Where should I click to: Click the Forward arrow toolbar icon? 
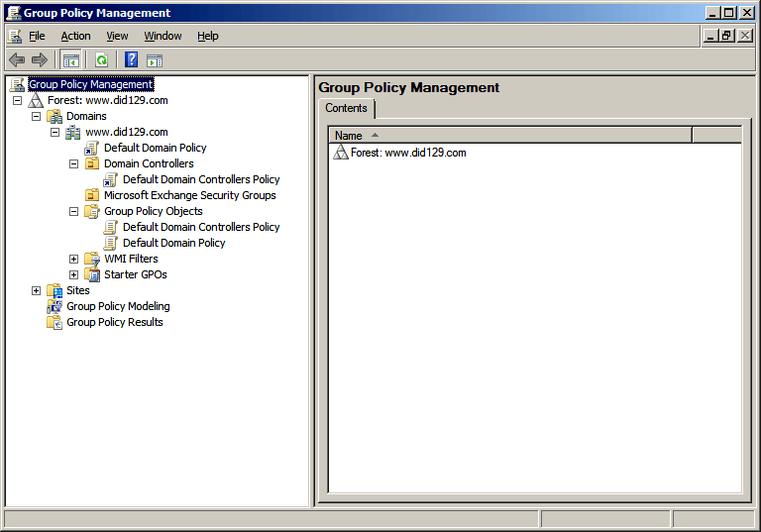(40, 60)
